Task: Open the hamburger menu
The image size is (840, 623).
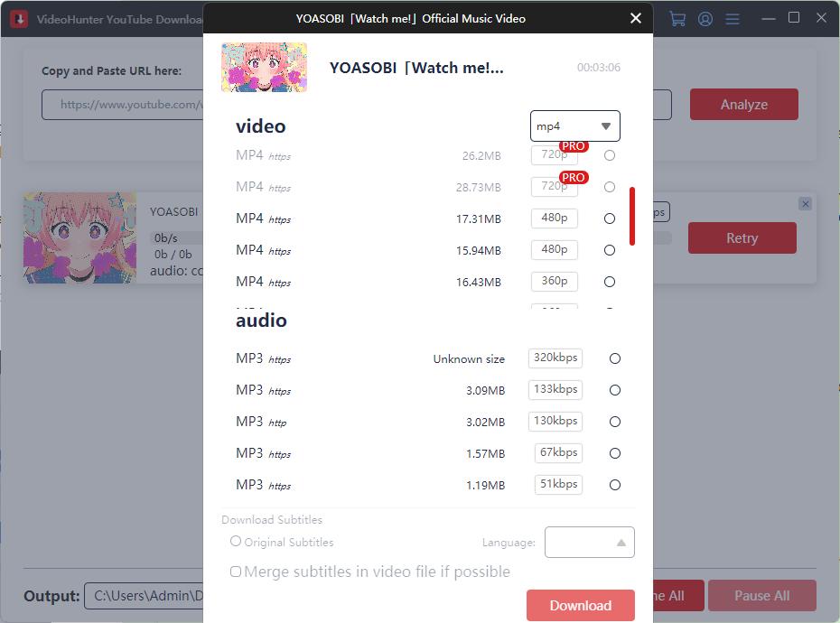Action: click(733, 17)
